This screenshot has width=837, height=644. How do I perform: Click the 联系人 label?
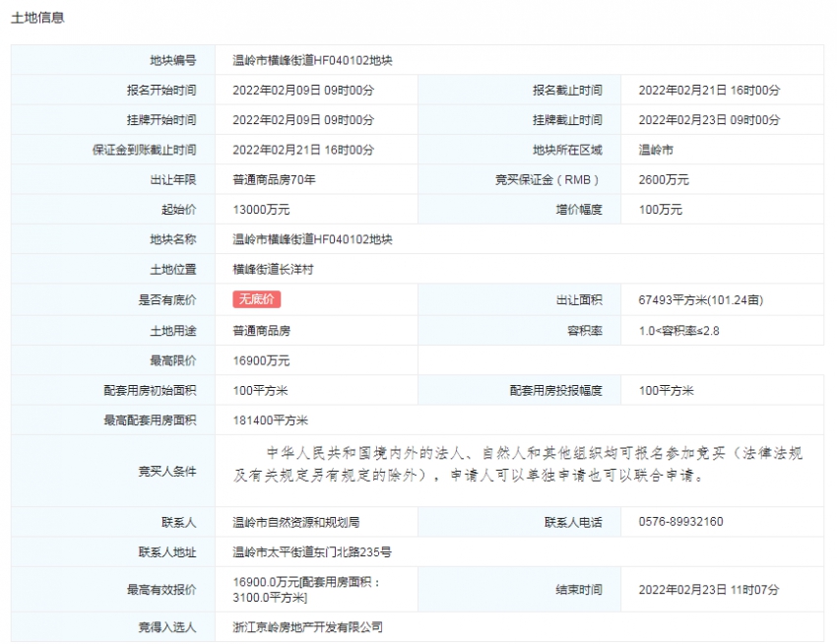179,522
